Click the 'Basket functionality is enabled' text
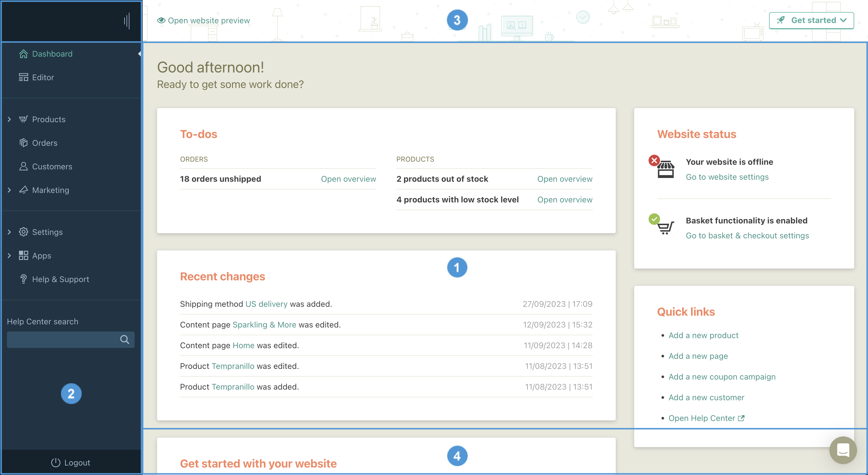This screenshot has height=475, width=868. click(x=747, y=220)
